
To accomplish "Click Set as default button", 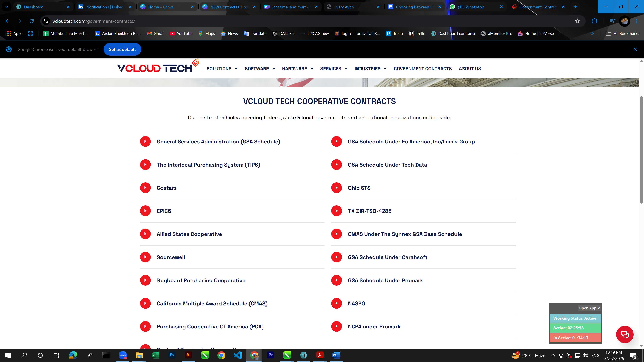I will point(122,49).
